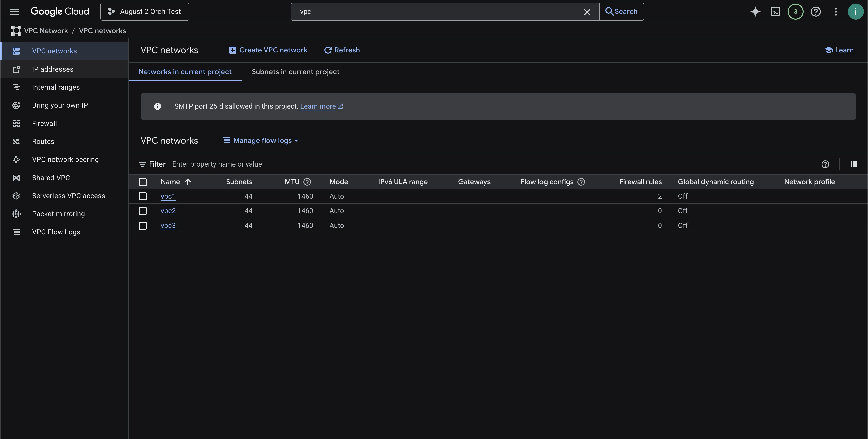868x439 pixels.
Task: Select the vpc1 row checkbox
Action: [x=143, y=196]
